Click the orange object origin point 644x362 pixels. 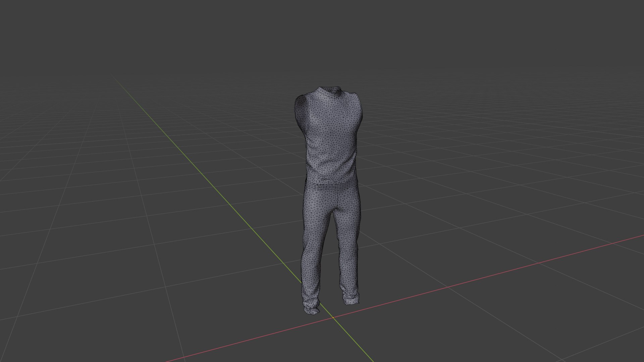pyautogui.click(x=333, y=317)
